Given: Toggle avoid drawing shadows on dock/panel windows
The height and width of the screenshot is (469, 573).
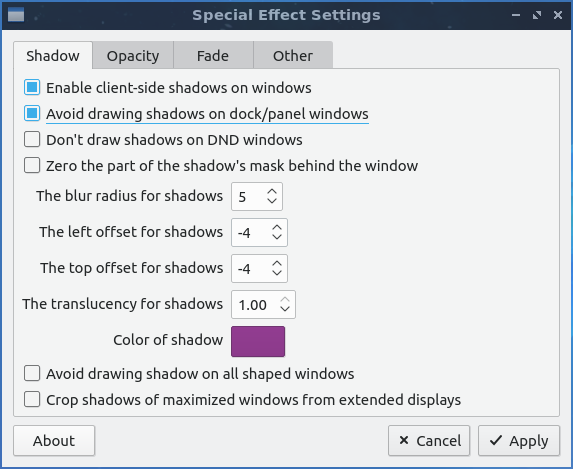Looking at the screenshot, I should pos(32,113).
